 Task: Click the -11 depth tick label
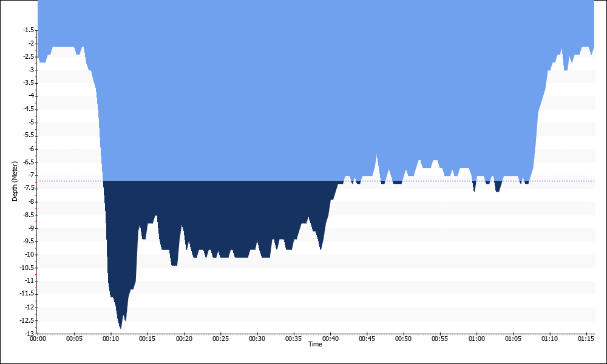point(29,281)
